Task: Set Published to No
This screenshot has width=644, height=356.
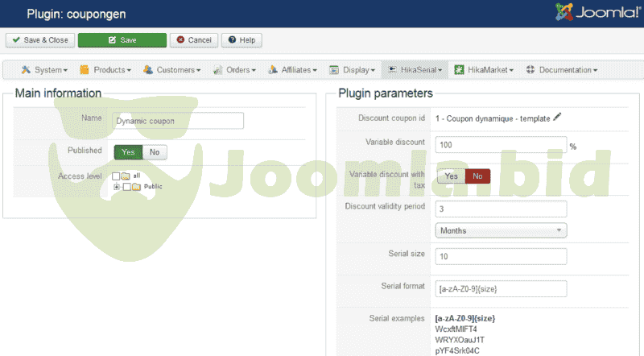Action: 155,151
